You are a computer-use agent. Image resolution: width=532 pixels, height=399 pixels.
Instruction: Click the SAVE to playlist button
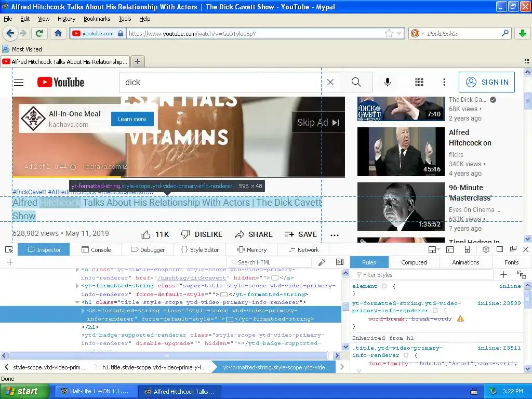tap(301, 234)
